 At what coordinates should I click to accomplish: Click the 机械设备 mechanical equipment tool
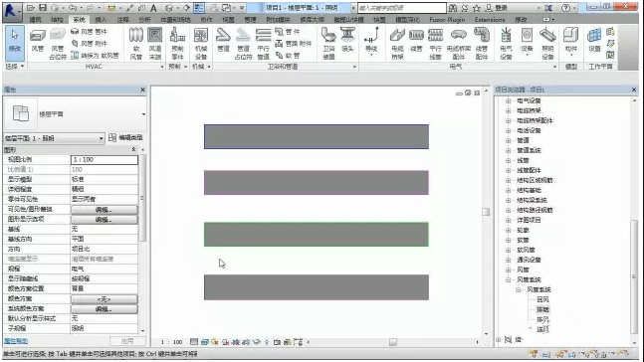pos(201,44)
